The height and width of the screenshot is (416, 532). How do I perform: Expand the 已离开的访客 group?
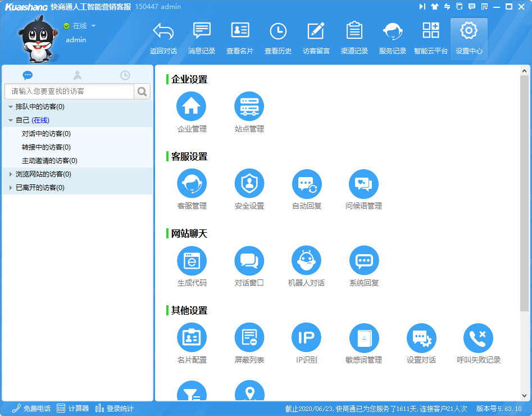point(11,188)
